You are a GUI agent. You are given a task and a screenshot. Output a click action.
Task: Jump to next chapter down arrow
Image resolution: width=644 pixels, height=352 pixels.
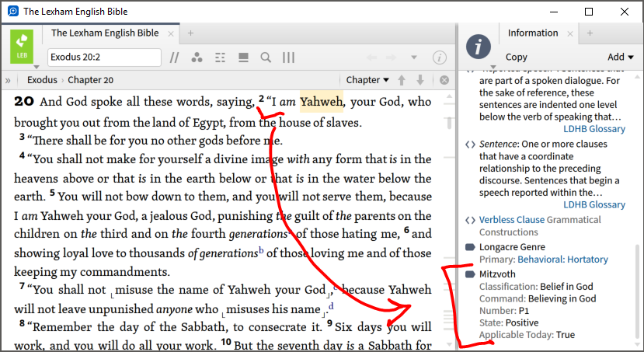pos(420,80)
